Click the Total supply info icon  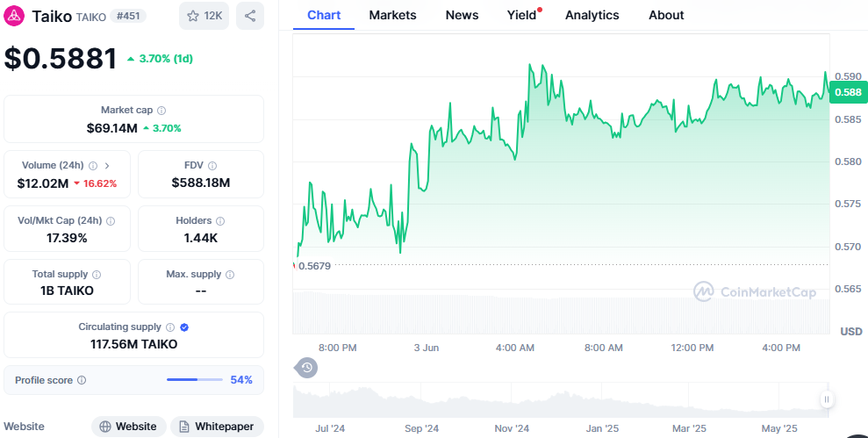click(97, 275)
